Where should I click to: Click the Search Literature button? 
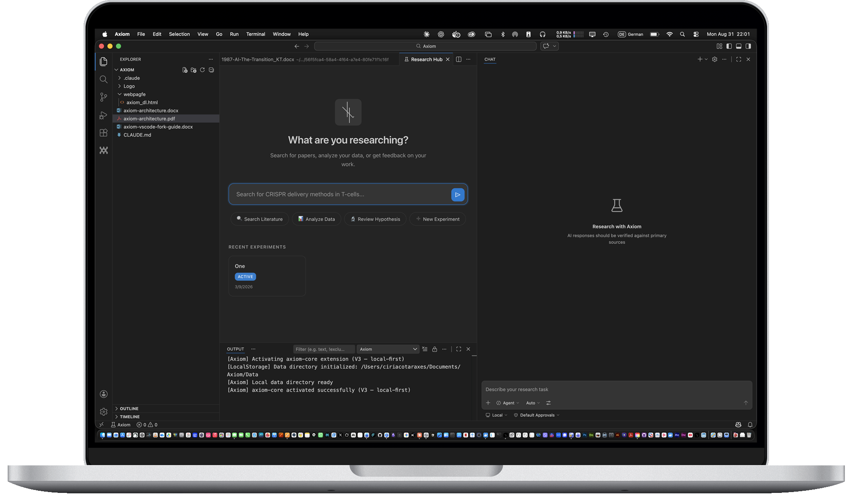(260, 219)
